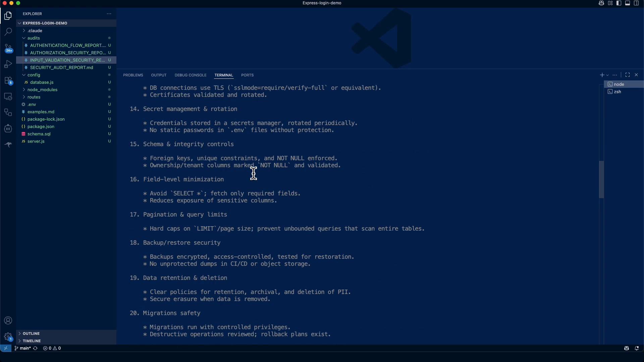644x362 pixels.
Task: Open Source Control view with 2K+ badge
Action: pyautogui.click(x=8, y=48)
